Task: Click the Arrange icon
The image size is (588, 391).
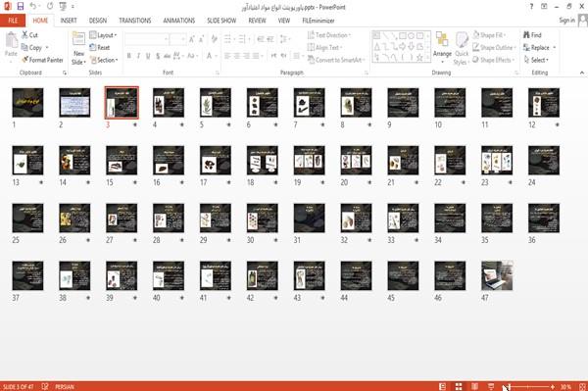Action: [442, 39]
